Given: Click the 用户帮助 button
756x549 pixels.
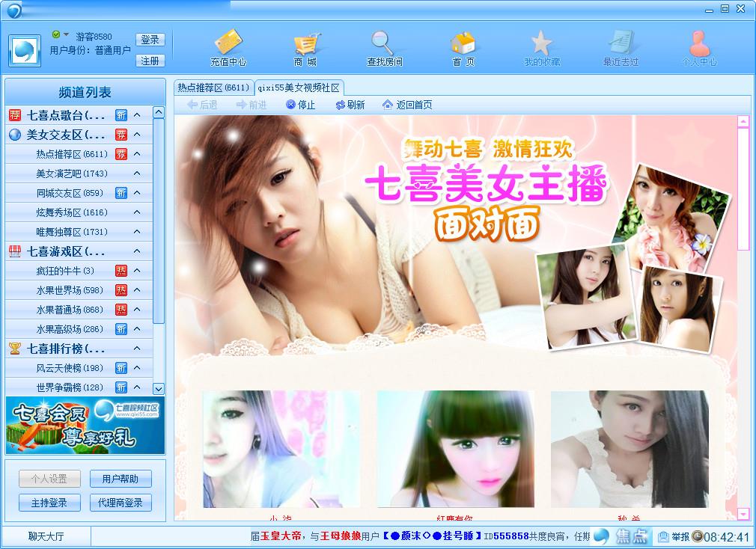Looking at the screenshot, I should coord(121,479).
